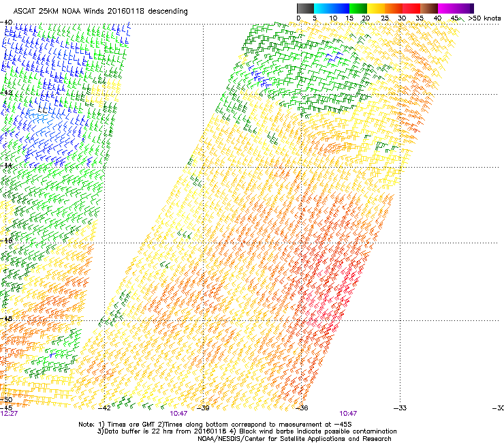Viewport: 504px width, 443px height.
Task: Select the gray 0-5 knots legend swatch
Action: pos(305,8)
